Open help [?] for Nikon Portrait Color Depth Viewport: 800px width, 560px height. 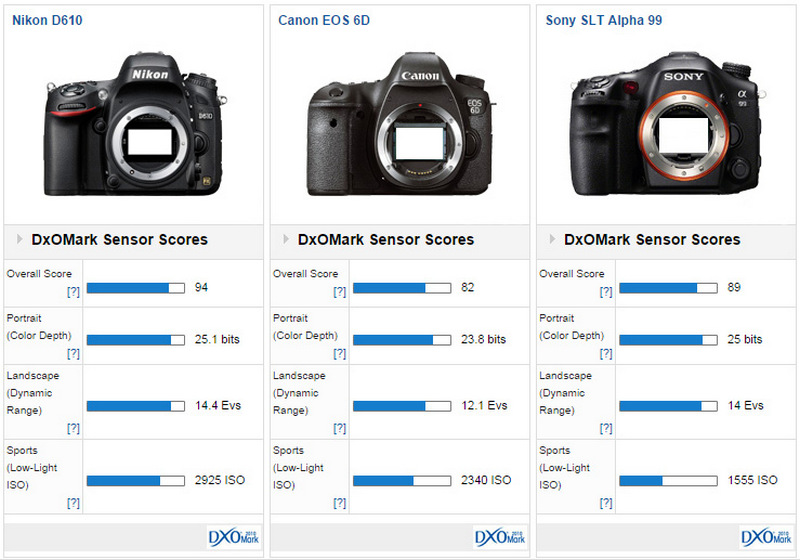click(x=73, y=354)
